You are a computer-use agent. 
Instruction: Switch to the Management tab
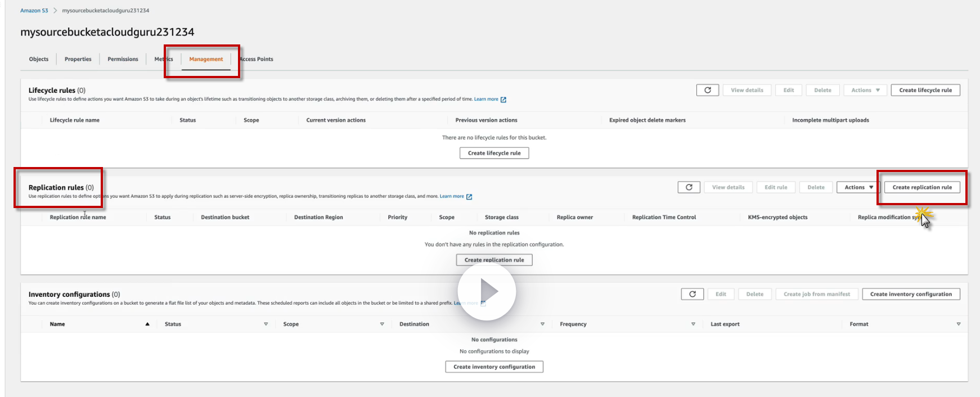coord(206,59)
